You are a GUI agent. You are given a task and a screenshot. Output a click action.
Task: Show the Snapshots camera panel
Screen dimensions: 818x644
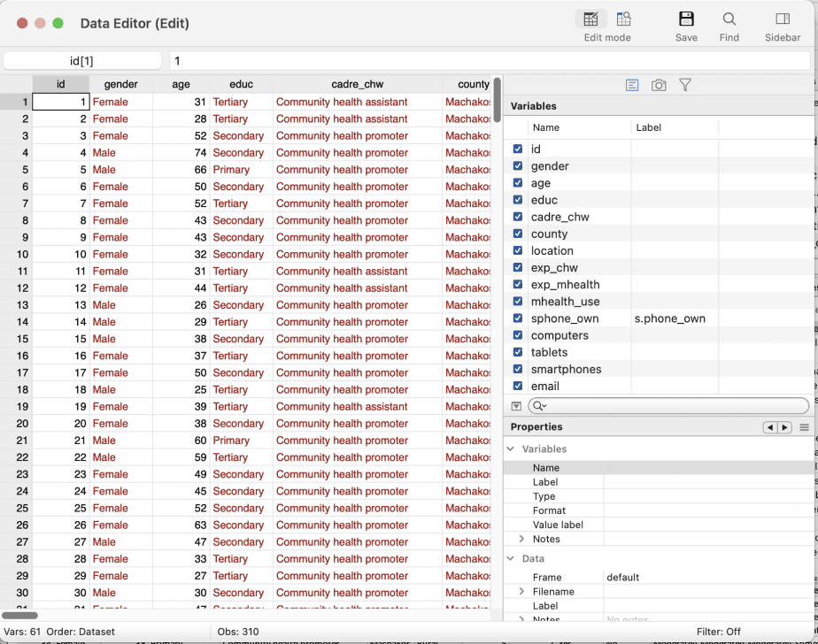pyautogui.click(x=659, y=85)
